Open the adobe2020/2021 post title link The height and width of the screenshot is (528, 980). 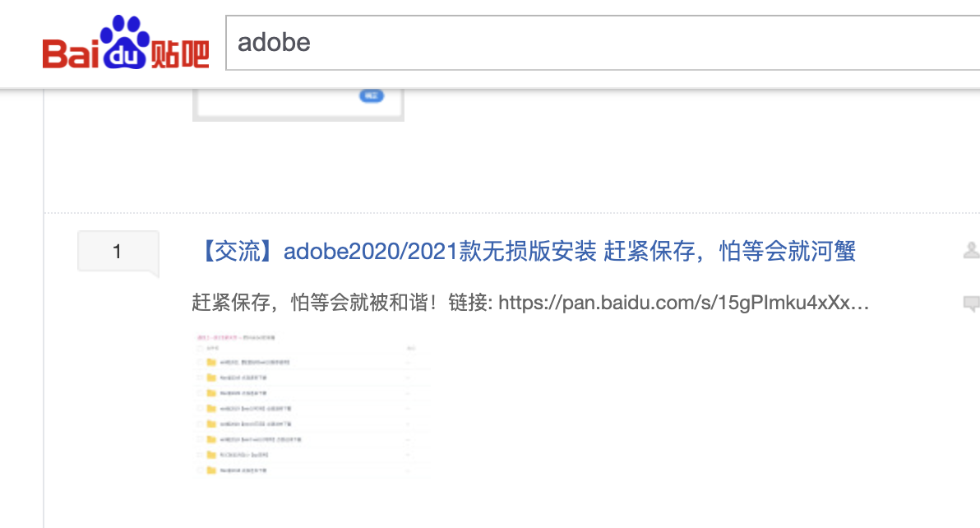527,251
